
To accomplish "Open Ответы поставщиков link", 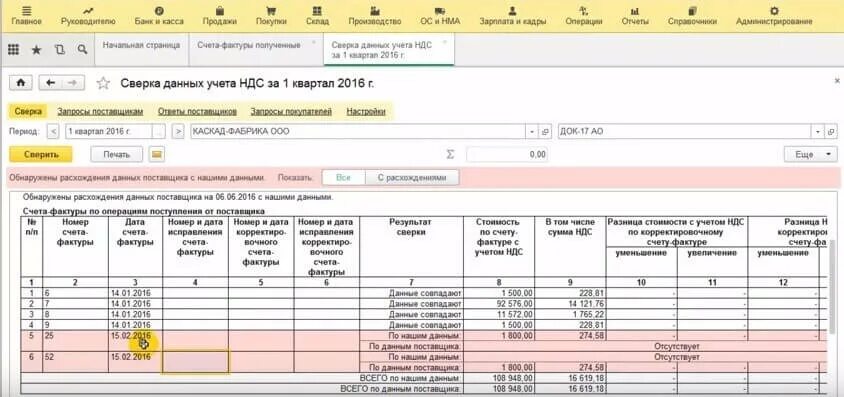I will 197,111.
